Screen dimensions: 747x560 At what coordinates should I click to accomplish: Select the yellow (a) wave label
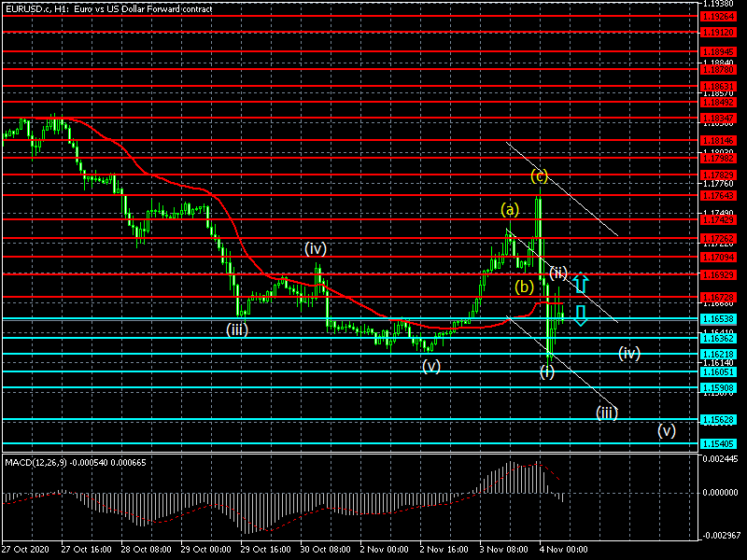(x=509, y=209)
